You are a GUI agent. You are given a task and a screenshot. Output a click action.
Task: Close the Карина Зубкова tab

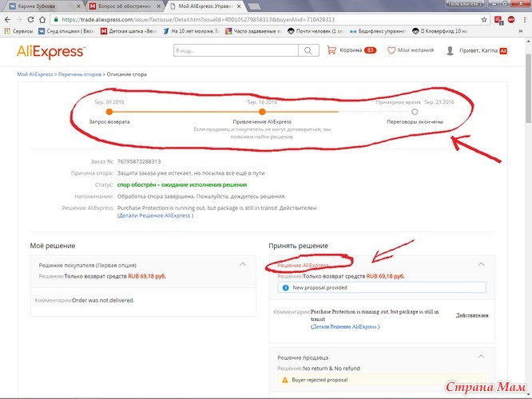point(78,6)
